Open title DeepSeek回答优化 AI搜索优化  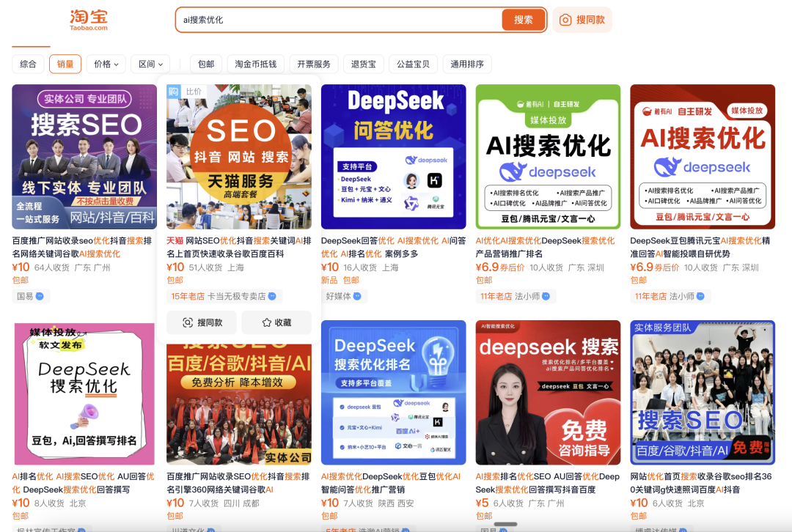[394, 248]
